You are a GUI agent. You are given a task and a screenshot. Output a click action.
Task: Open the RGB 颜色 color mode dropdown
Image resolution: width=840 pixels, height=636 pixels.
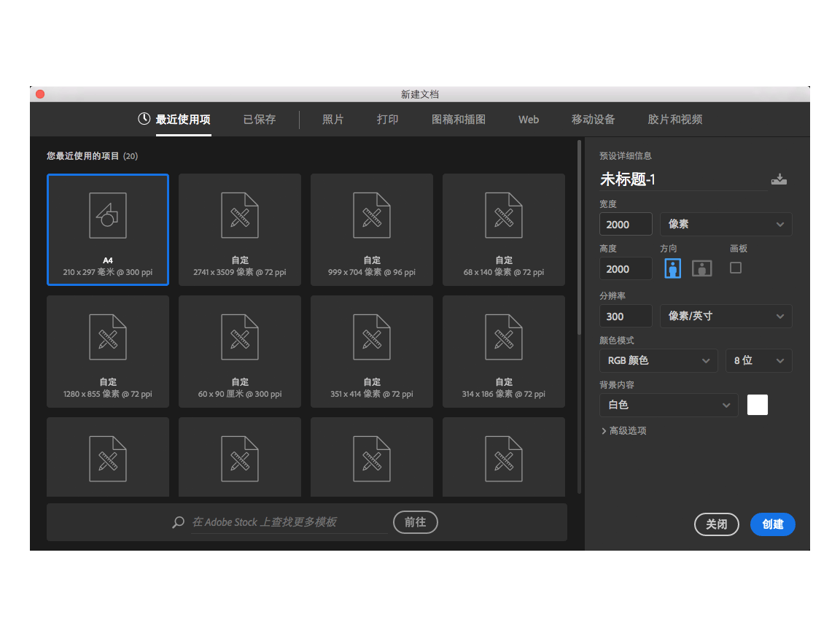tap(658, 360)
